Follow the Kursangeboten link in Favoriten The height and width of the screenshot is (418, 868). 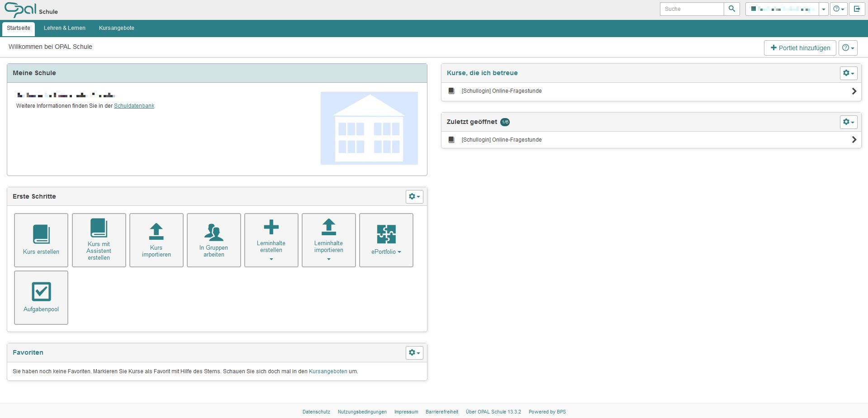click(328, 371)
